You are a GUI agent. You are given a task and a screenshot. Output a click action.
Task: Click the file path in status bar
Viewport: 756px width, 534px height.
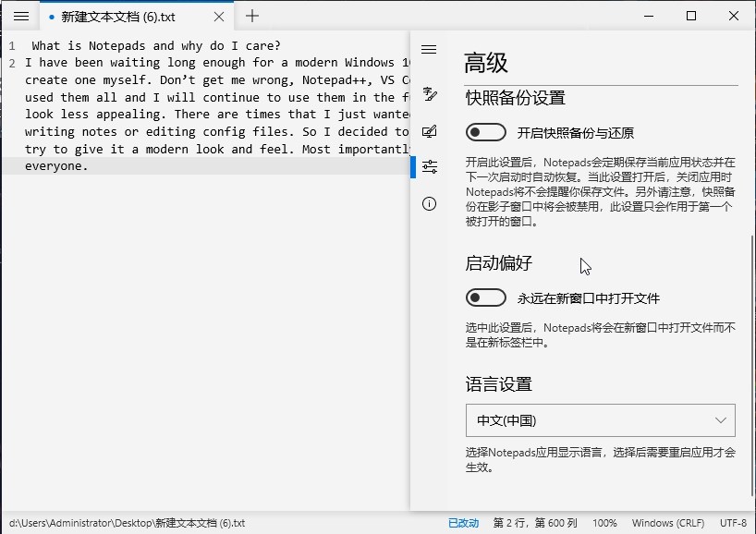click(128, 523)
